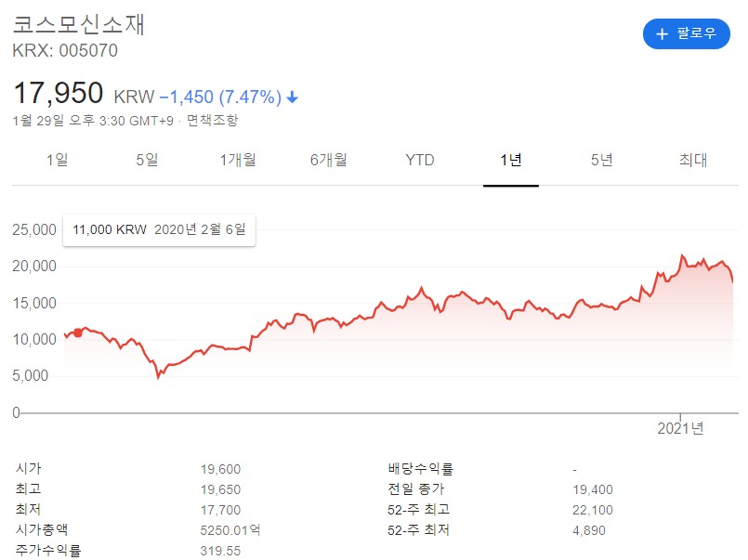Select the 1년 chart tab
Viewport: 748px width, 560px height.
point(511,160)
